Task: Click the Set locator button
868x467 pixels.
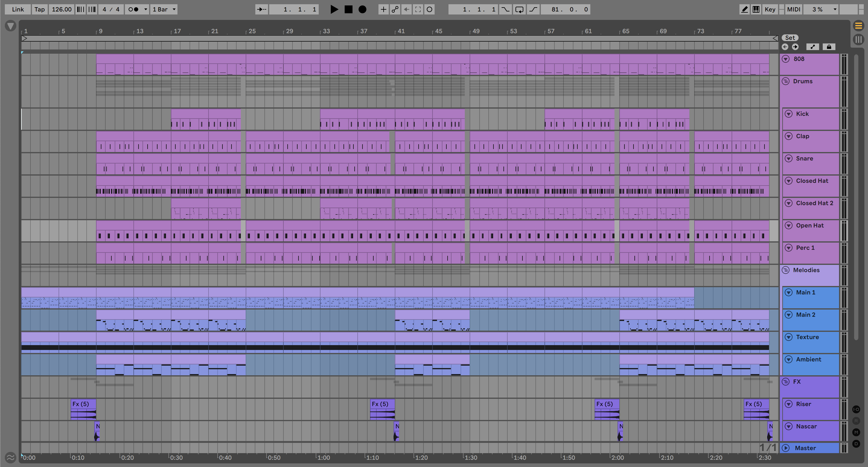Action: tap(790, 38)
